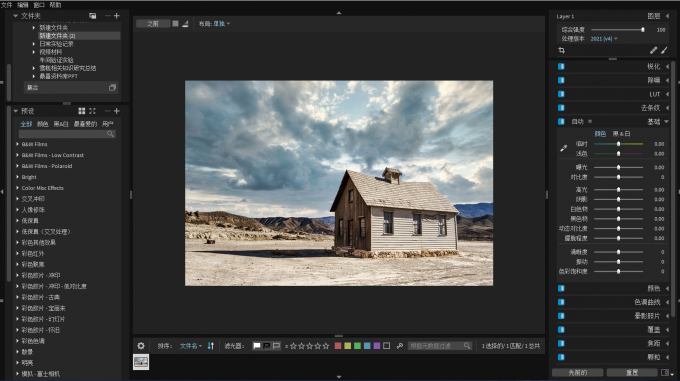
Task: Click the Exposure (曝光) slider handle
Action: pyautogui.click(x=618, y=167)
